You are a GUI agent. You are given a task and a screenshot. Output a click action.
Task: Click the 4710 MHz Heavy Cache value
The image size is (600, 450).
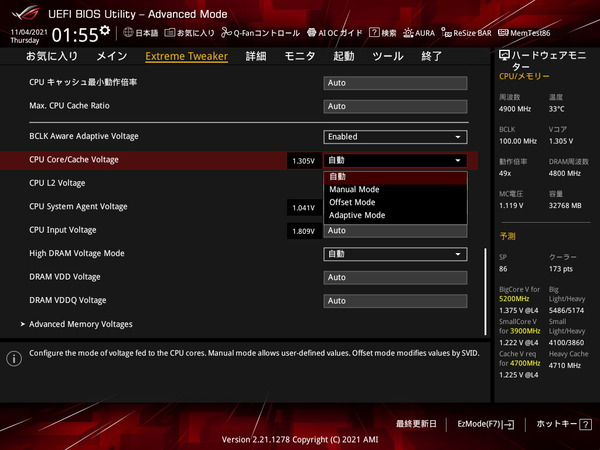click(x=564, y=365)
